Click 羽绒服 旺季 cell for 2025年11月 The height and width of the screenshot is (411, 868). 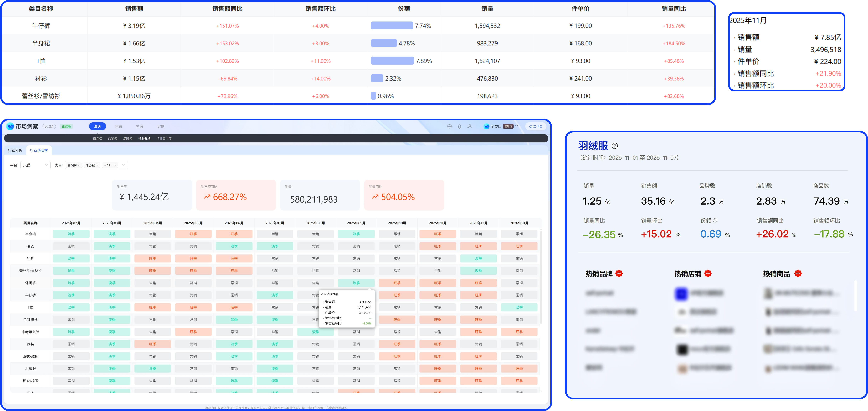tap(437, 369)
